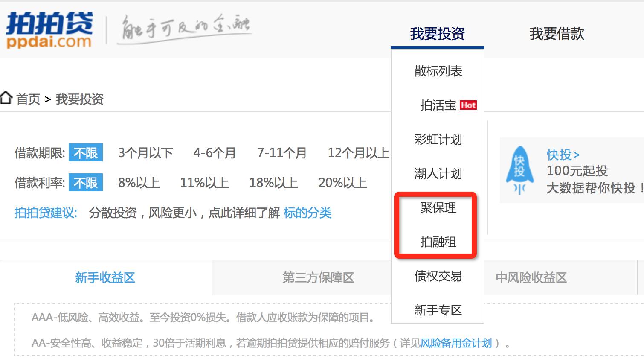
Task: Select 散标列表 from the dropdown menu
Action: click(x=438, y=71)
